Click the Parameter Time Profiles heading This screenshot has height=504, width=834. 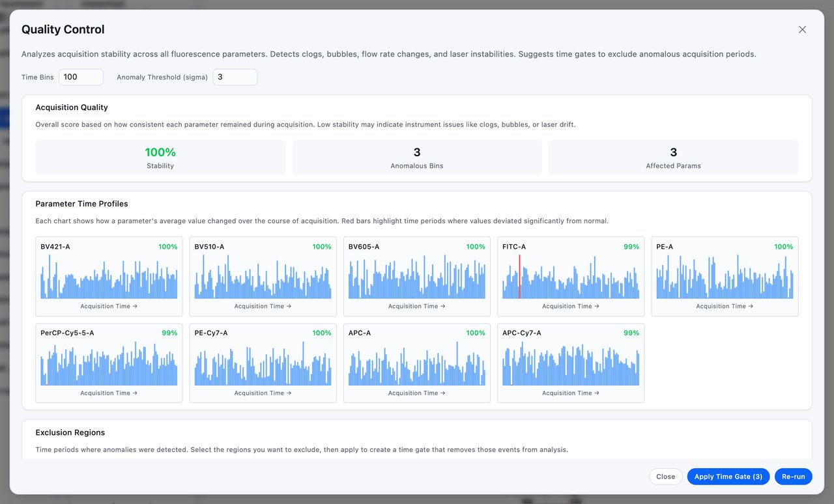pos(81,204)
